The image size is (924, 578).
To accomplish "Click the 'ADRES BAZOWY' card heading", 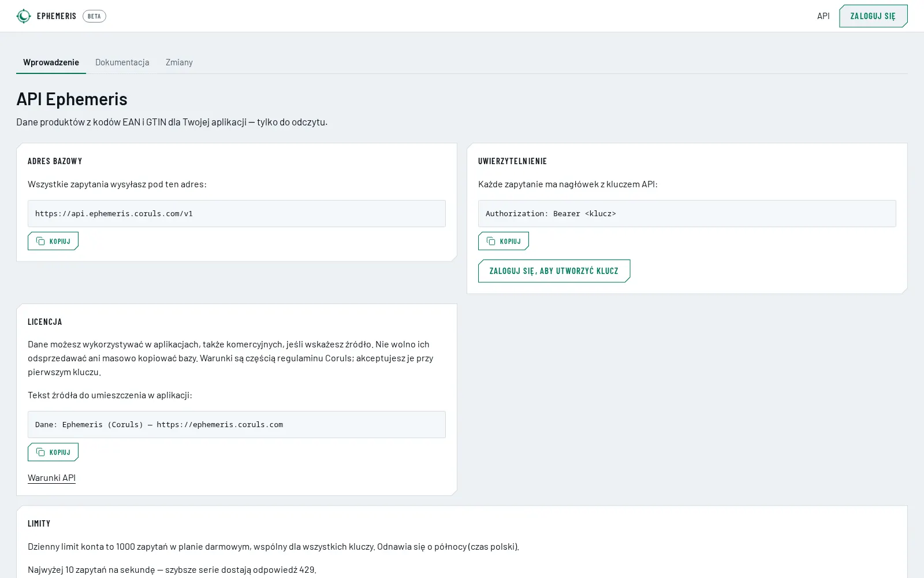I will pyautogui.click(x=55, y=161).
